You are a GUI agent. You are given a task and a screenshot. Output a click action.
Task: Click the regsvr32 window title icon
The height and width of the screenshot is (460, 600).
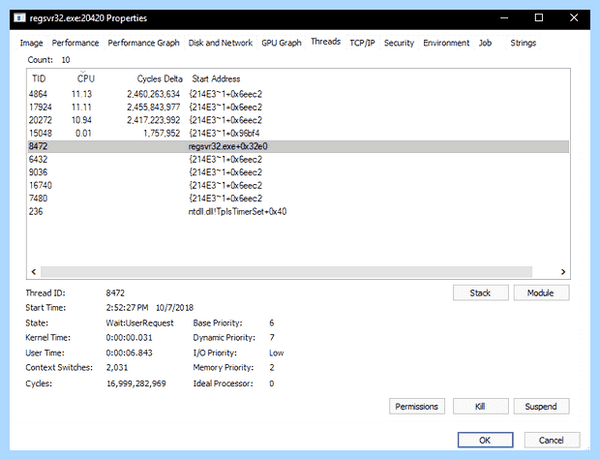(20, 18)
